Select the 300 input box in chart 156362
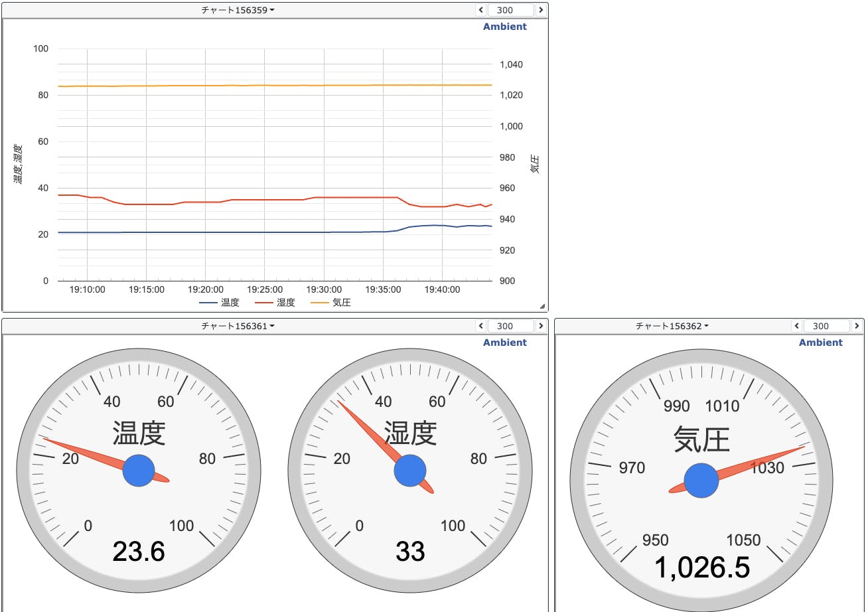The height and width of the screenshot is (612, 868). point(826,326)
